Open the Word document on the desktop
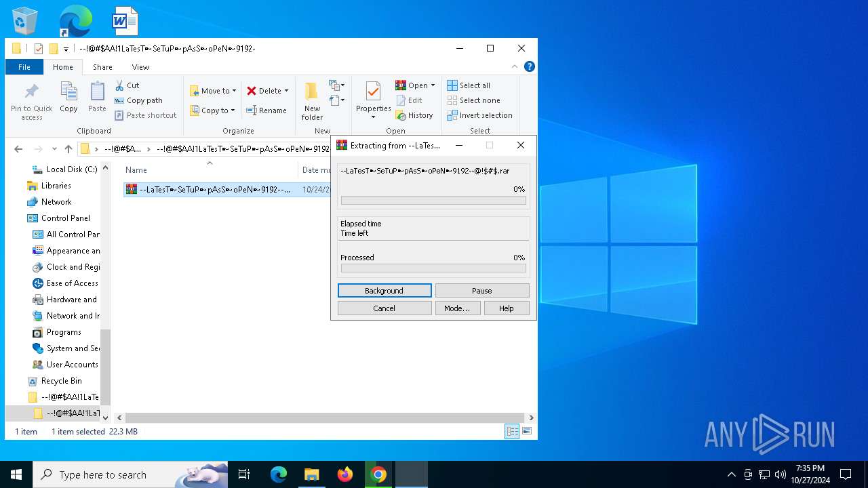 [x=125, y=20]
